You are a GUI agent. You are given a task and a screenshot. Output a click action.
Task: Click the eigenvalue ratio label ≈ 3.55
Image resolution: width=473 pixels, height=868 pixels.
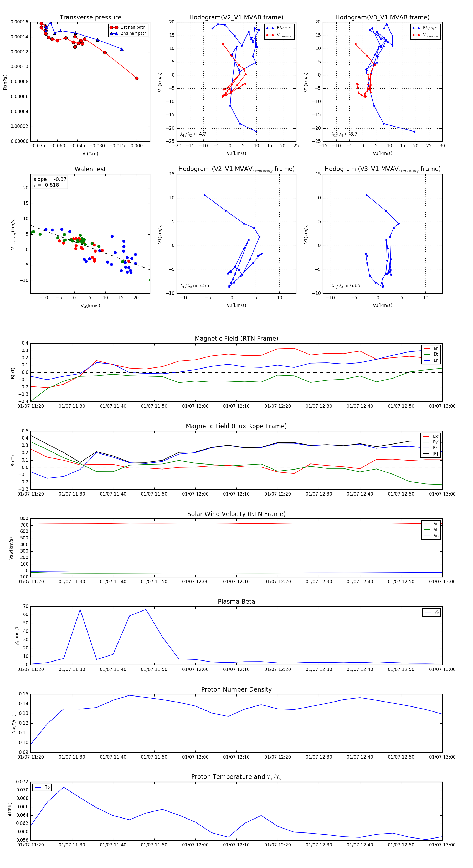(194, 286)
